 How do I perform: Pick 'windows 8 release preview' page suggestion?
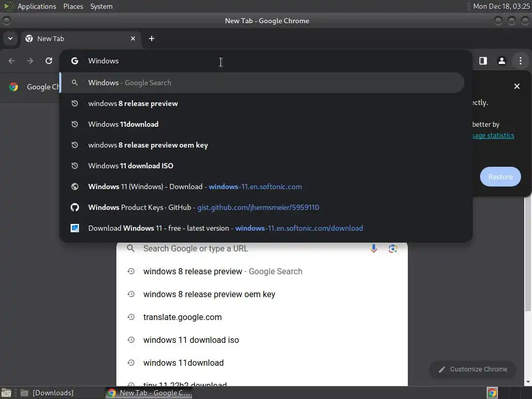(262, 271)
